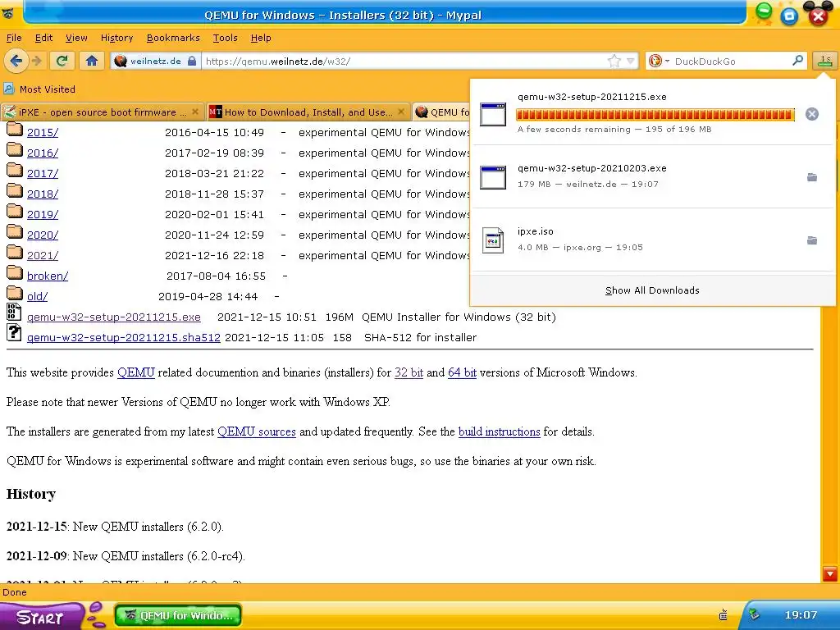Follow the 64 bit link
This screenshot has height=630, width=840.
pyautogui.click(x=463, y=373)
